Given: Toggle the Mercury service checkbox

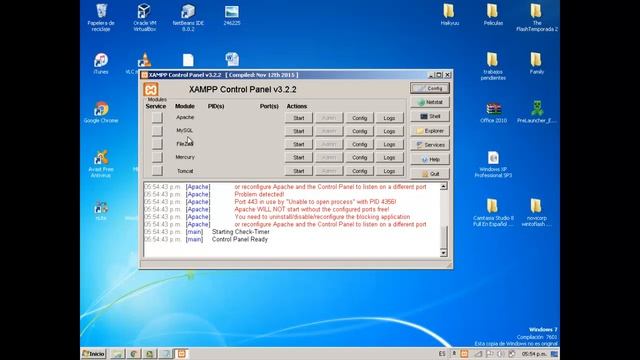Looking at the screenshot, I should click(157, 157).
